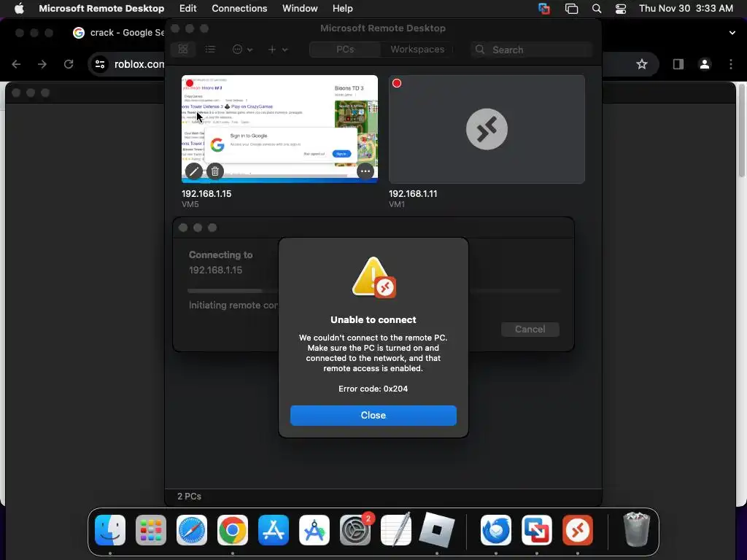Open Trash from the dock

tap(636, 529)
